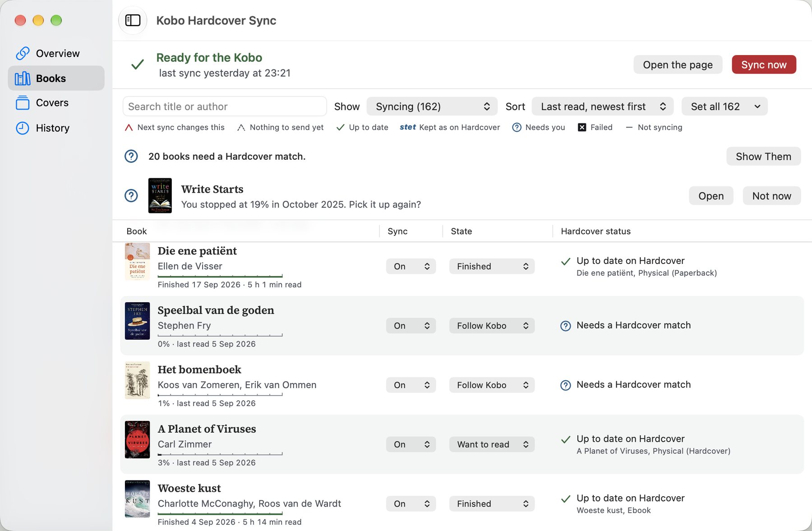Select Books in the sidebar
Viewport: 812px width, 531px height.
[56, 78]
